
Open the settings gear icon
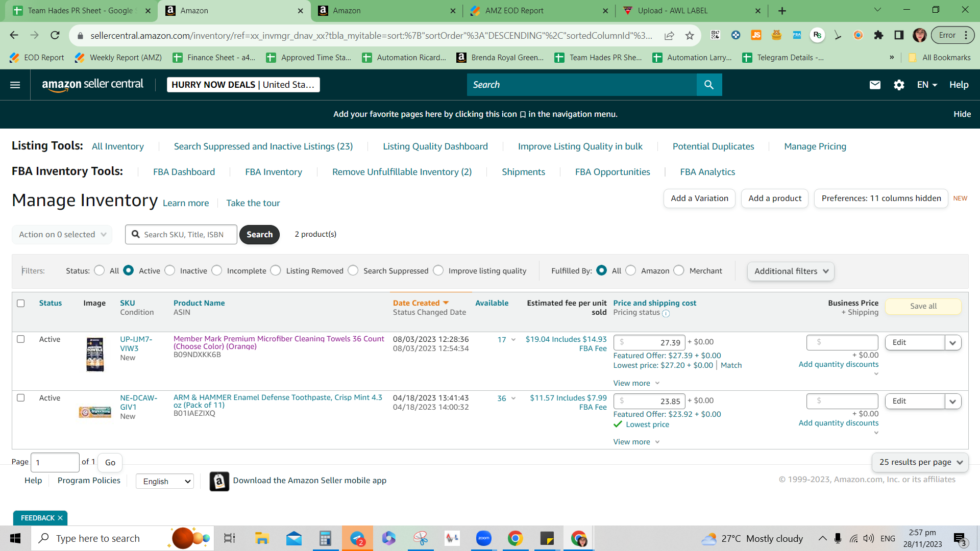pyautogui.click(x=899, y=85)
